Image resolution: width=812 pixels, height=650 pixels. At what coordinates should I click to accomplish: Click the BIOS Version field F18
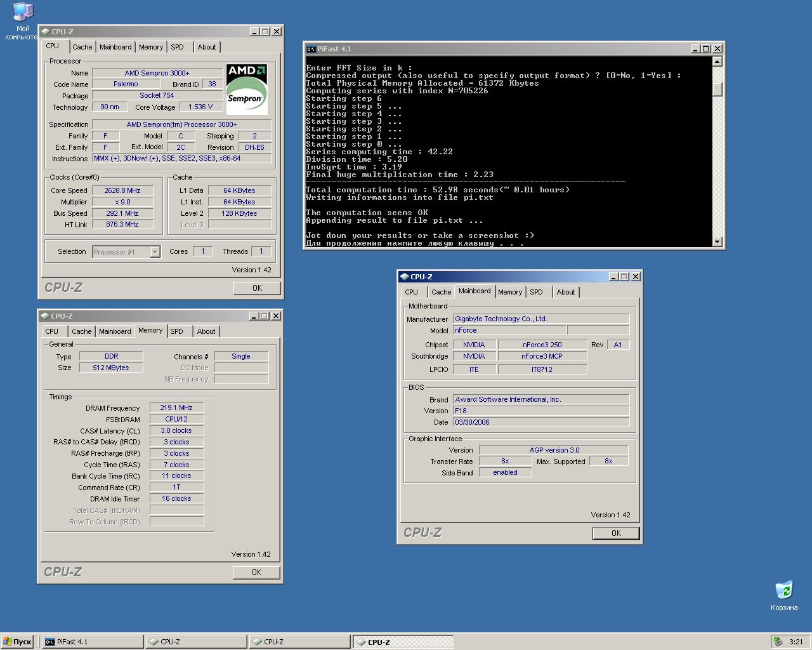point(541,411)
